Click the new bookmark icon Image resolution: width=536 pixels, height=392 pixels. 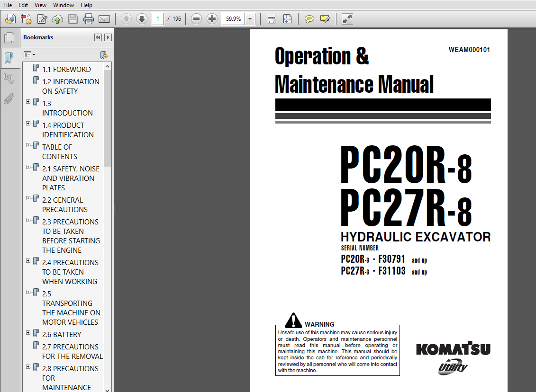[104, 54]
